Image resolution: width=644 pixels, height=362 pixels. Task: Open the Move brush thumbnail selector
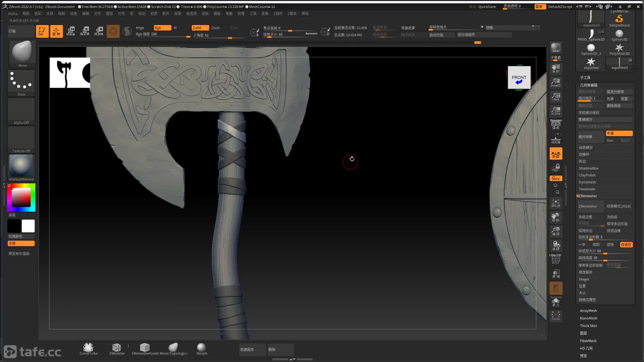(22, 54)
